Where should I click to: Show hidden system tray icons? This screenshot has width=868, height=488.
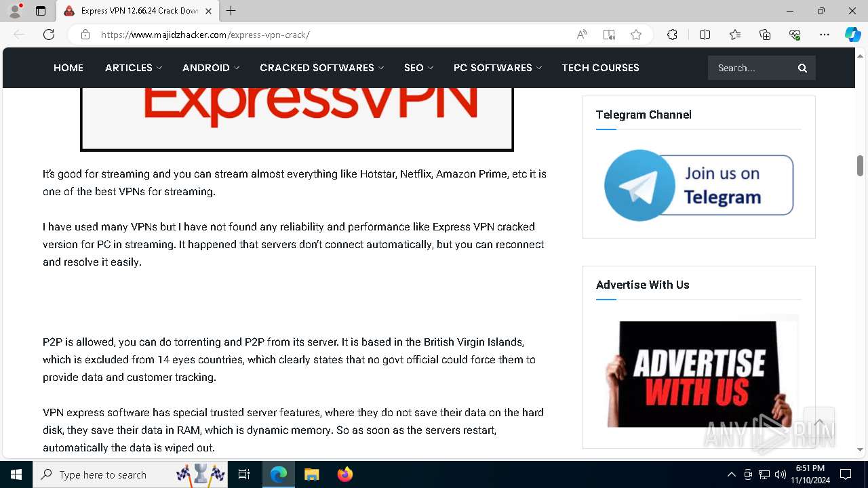point(731,474)
